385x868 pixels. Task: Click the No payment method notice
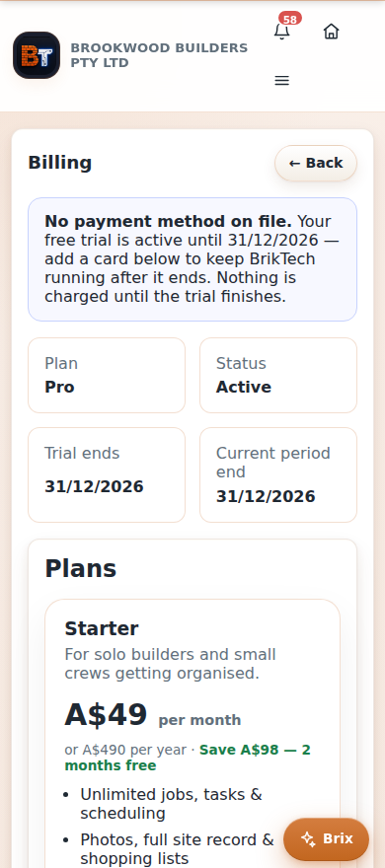coord(192,259)
